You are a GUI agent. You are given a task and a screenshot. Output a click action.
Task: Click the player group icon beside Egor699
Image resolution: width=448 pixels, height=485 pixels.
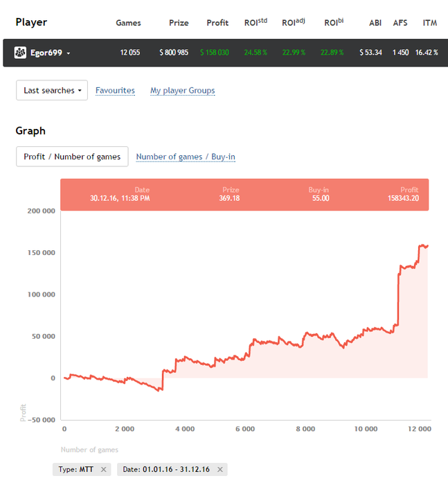pos(20,53)
